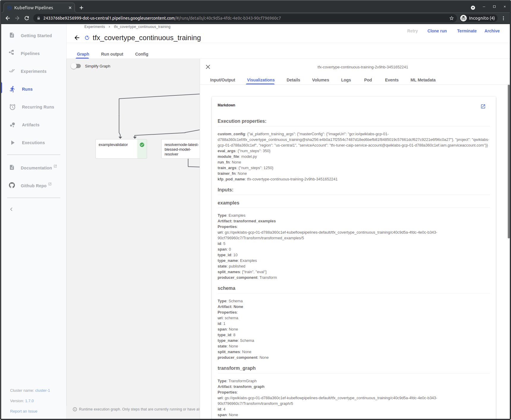The image size is (511, 420).
Task: Select the Visualizations panel tab
Action: click(261, 80)
